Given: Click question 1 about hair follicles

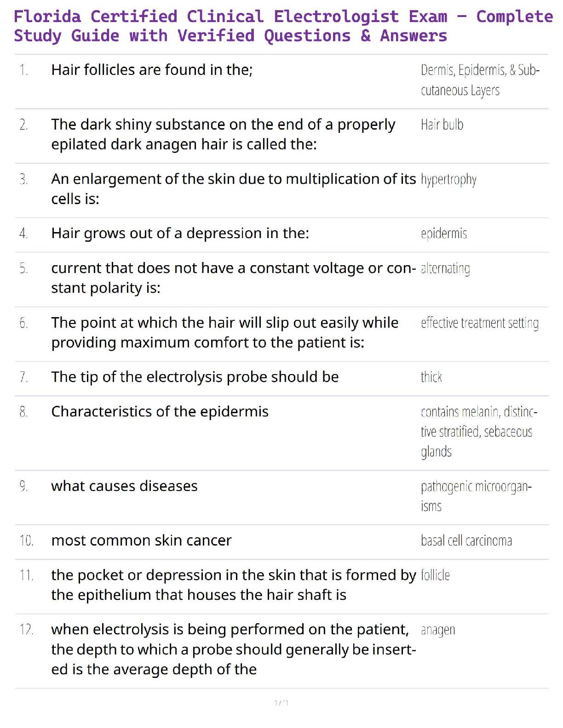Looking at the screenshot, I should point(152,70).
